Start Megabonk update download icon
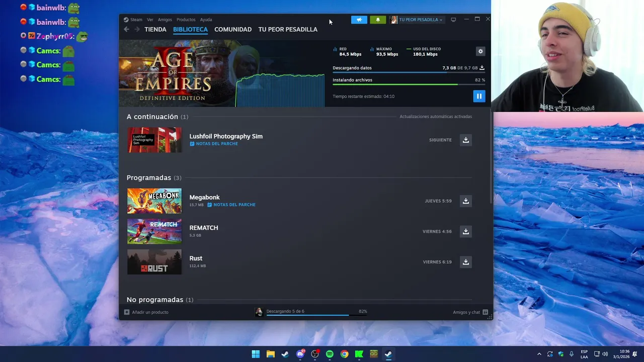 466,201
